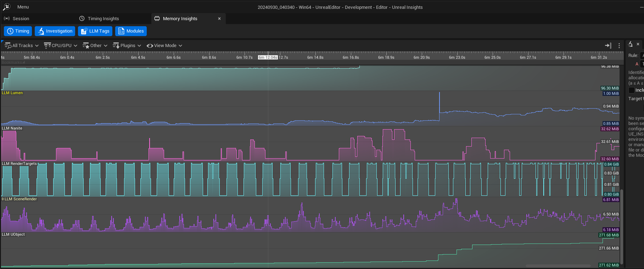The image size is (644, 269).
Task: Toggle the Investigation panel button
Action: point(55,31)
